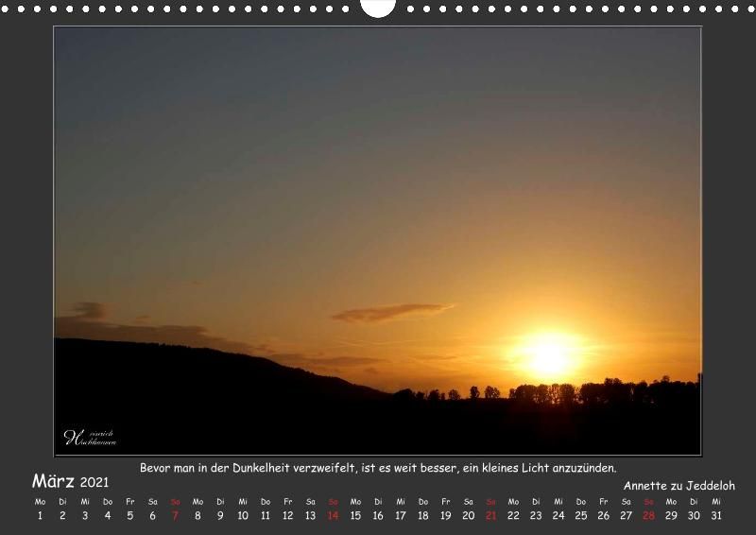Click the 'Mo' label above day 1
Viewport: 756px width, 535px height.
point(40,502)
